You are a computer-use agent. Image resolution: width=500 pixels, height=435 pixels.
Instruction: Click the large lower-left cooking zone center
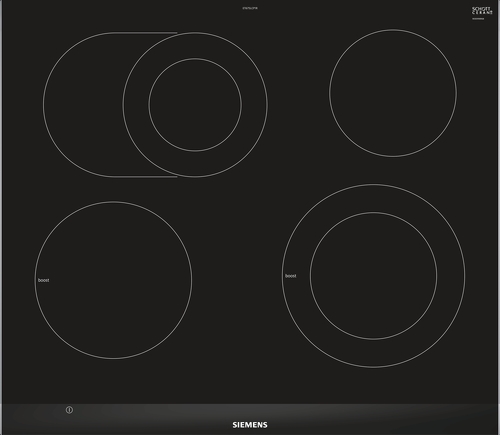tap(113, 280)
